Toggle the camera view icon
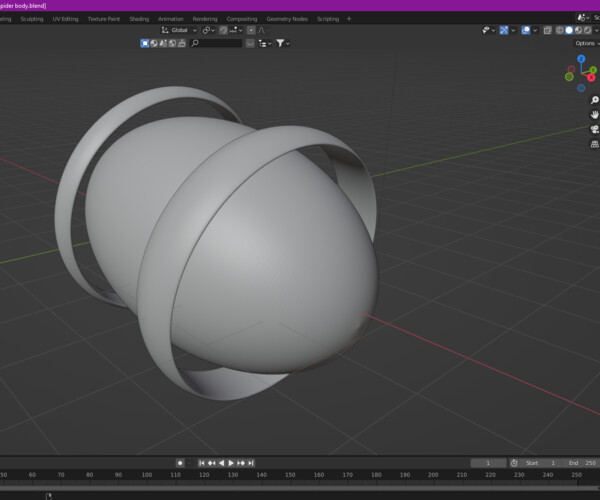The image size is (600, 500). [x=594, y=129]
